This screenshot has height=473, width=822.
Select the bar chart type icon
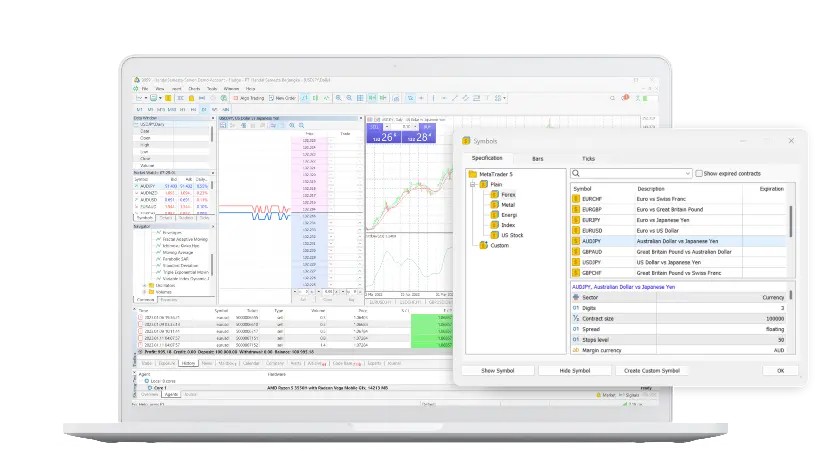[x=305, y=98]
